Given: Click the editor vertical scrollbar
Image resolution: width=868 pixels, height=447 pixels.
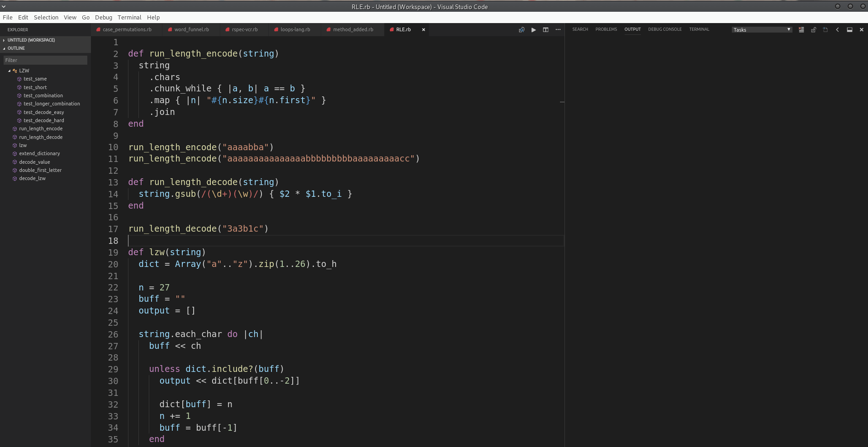Looking at the screenshot, I should (562, 102).
